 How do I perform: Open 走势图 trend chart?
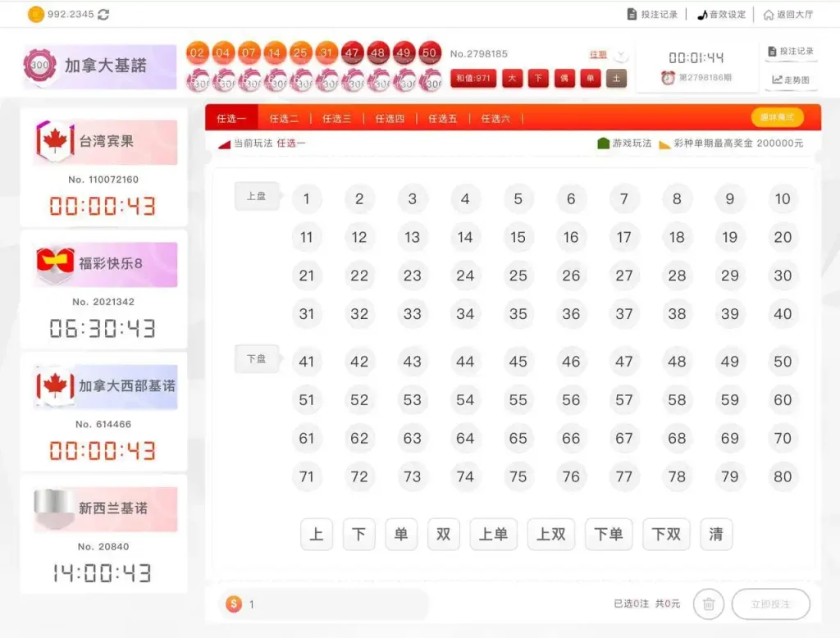point(791,80)
